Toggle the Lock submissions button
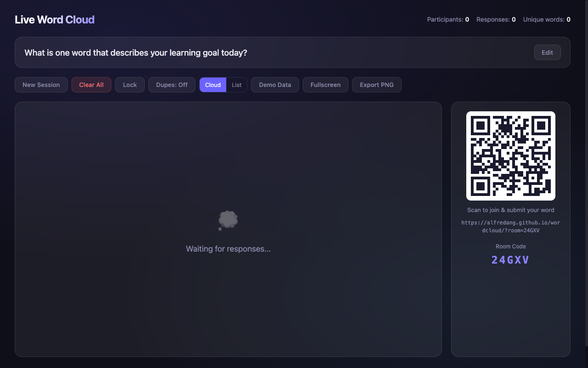This screenshot has width=588, height=368. 130,85
